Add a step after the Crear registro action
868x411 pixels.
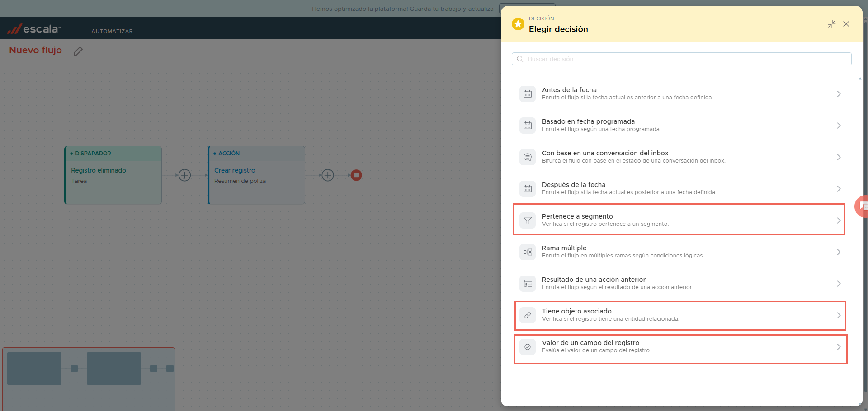[328, 175]
